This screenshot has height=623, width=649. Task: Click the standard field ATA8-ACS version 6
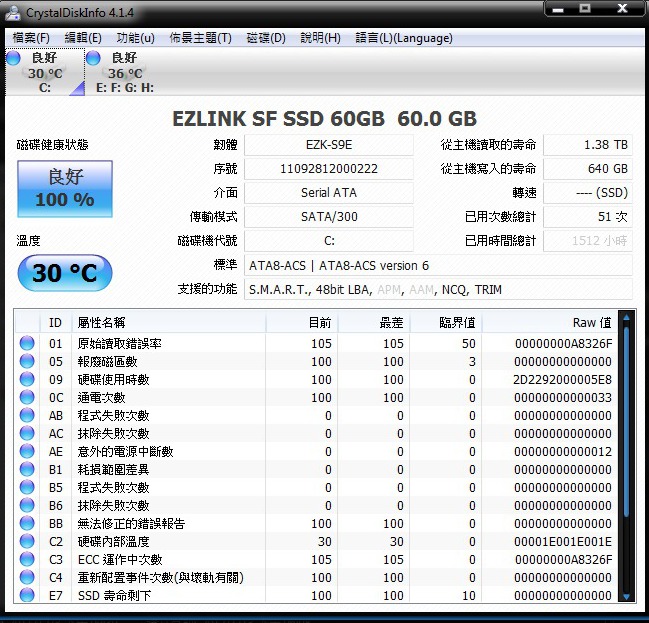(x=438, y=265)
